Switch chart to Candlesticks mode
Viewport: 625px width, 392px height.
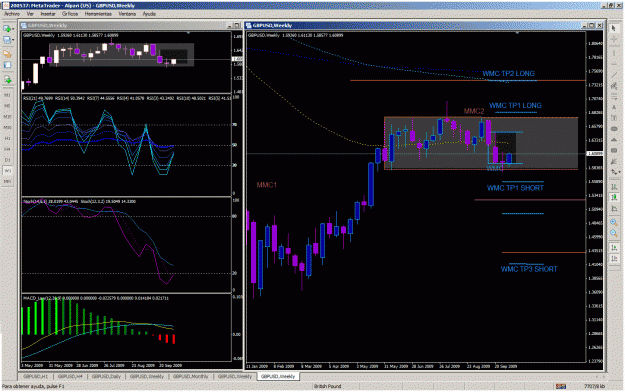point(614,198)
